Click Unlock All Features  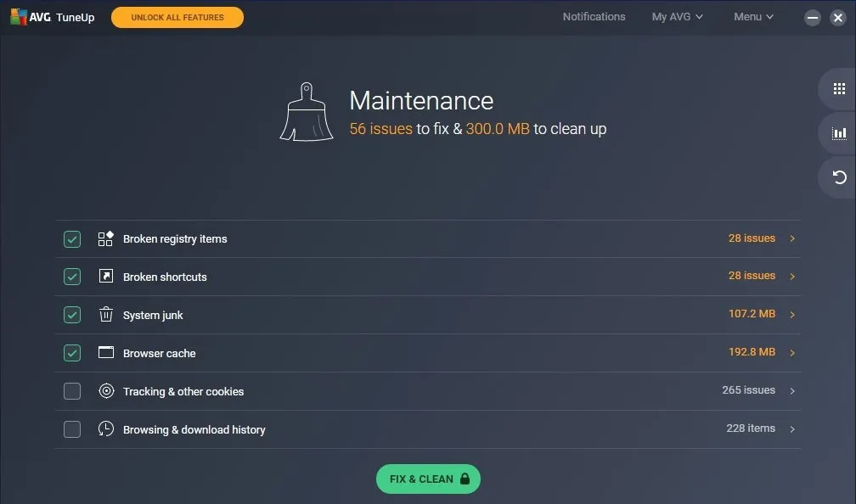click(177, 16)
